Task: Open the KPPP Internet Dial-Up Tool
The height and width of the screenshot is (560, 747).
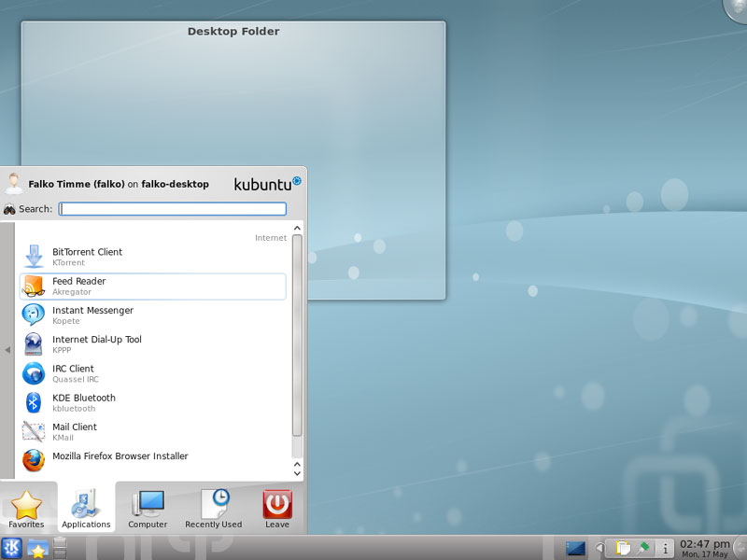Action: [x=152, y=344]
